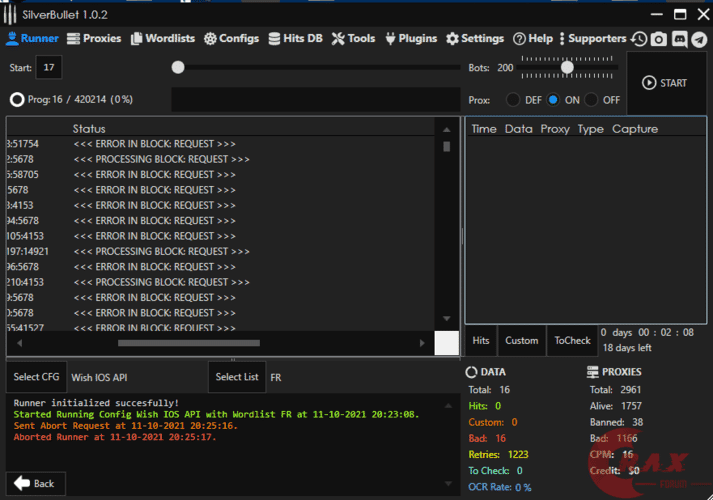Select the ON proxy radio option
This screenshot has width=713, height=500.
[553, 100]
